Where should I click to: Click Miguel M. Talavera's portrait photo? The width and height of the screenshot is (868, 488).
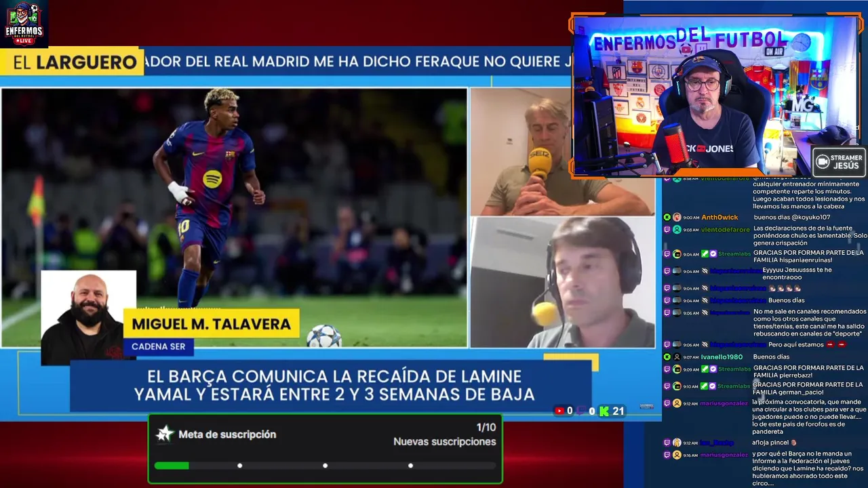(88, 317)
